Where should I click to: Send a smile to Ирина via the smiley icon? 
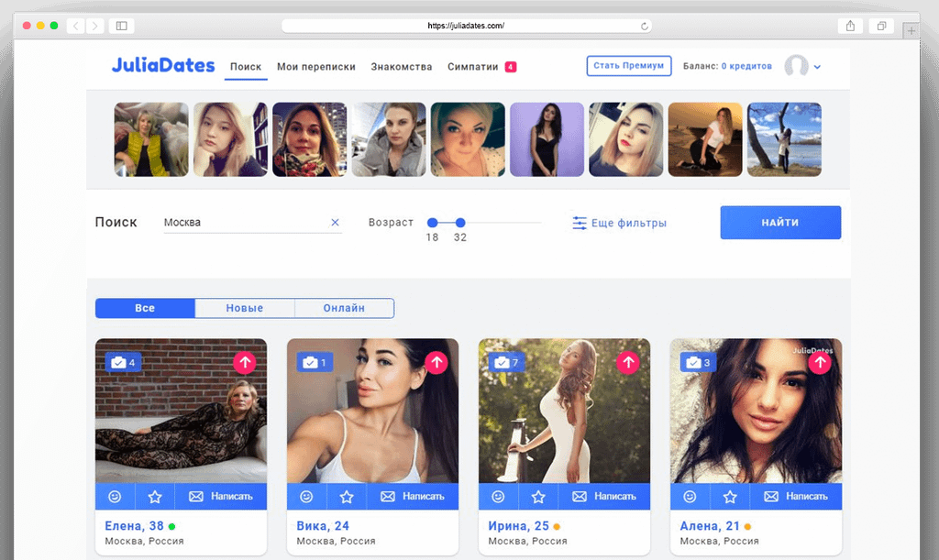498,497
